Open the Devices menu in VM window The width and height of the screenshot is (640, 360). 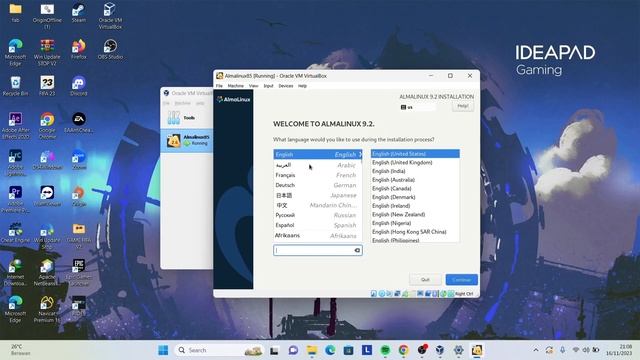tap(286, 86)
